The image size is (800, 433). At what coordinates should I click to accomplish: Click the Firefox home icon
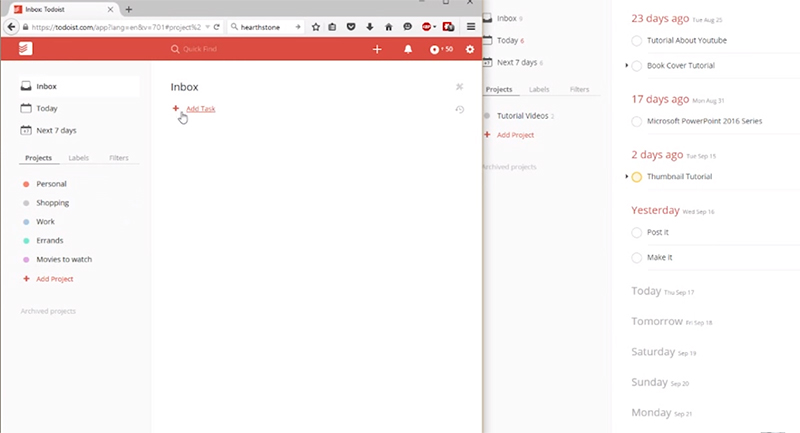tap(389, 26)
